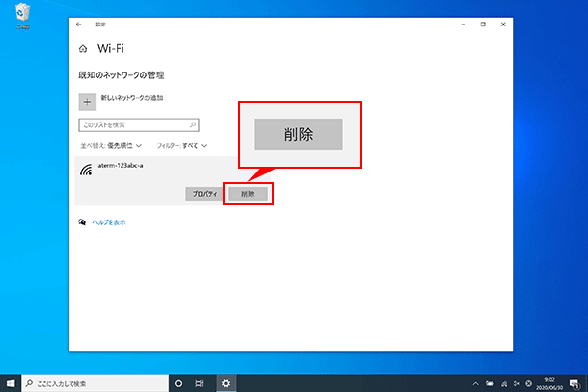Click the plus icon to add network
The height and width of the screenshot is (392, 588).
tap(87, 100)
